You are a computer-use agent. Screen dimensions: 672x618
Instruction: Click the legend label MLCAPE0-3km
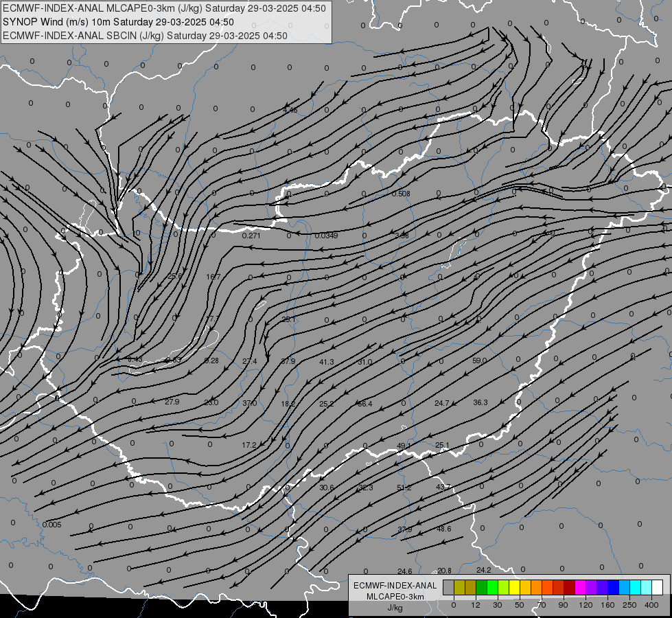point(395,596)
